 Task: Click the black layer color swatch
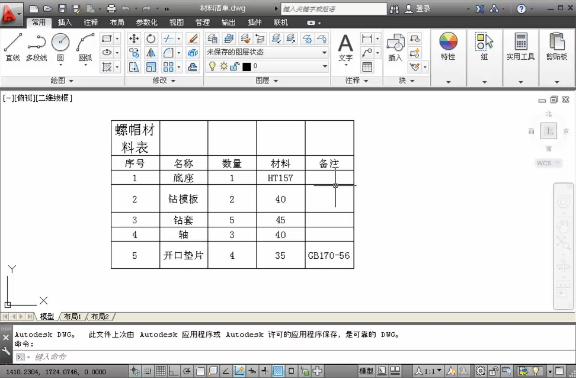point(247,66)
